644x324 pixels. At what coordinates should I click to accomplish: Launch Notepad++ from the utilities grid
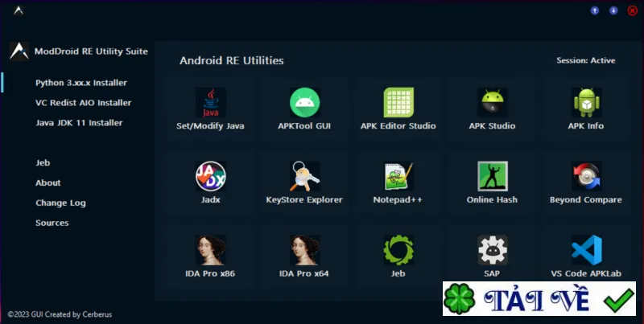[x=398, y=183]
